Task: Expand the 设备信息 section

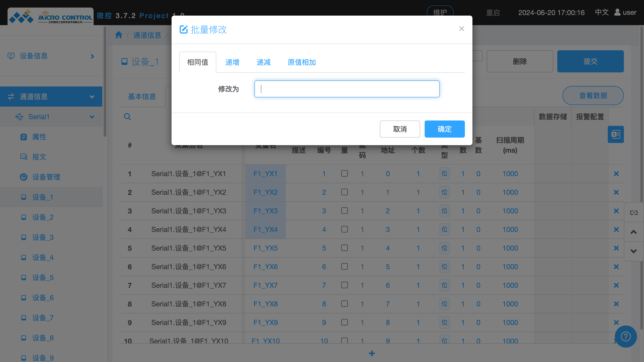Action: tap(92, 56)
